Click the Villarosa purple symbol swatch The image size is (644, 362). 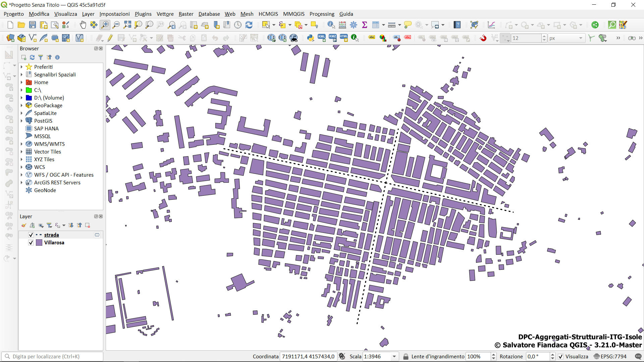39,243
